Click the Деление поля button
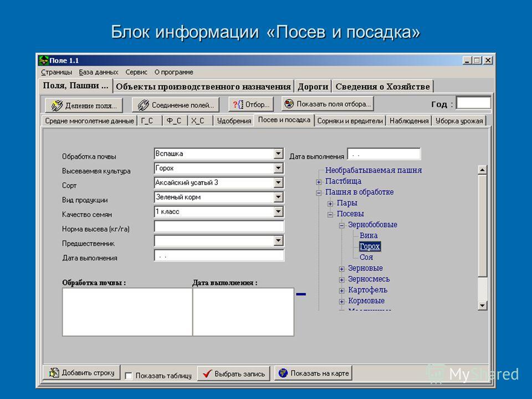 coord(84,105)
